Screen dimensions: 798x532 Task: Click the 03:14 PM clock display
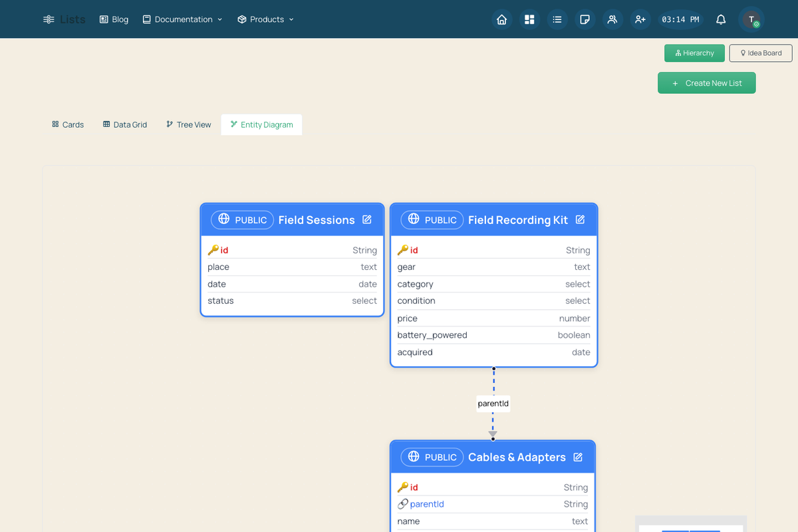[x=680, y=19]
